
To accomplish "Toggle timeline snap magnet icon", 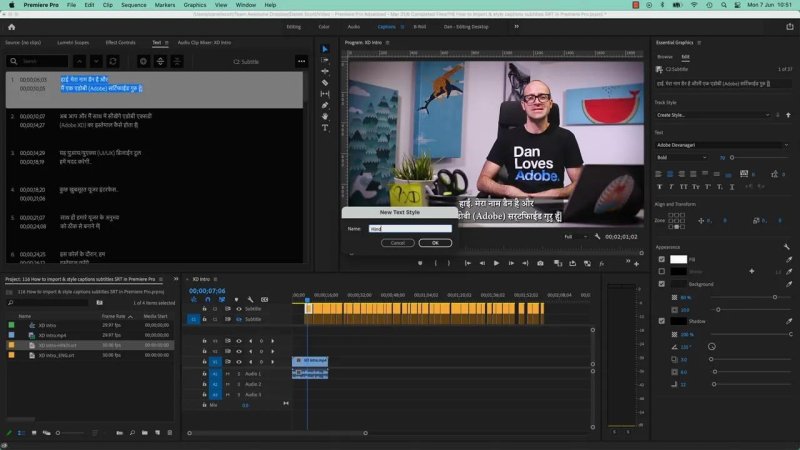I will [208, 299].
